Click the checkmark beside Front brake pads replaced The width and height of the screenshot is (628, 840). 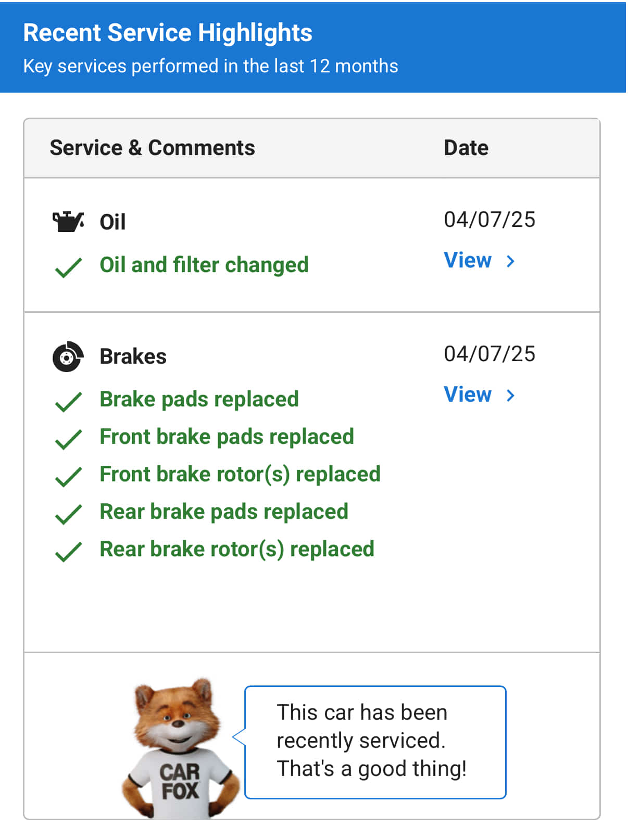(68, 439)
